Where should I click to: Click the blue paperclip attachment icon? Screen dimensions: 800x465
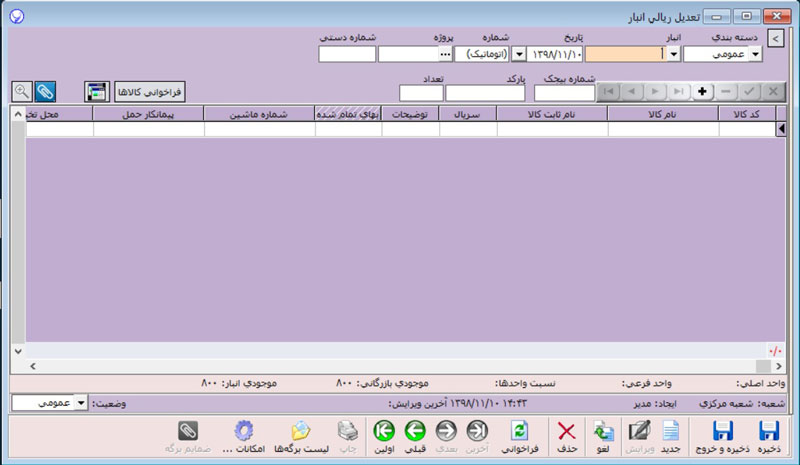click(x=45, y=91)
